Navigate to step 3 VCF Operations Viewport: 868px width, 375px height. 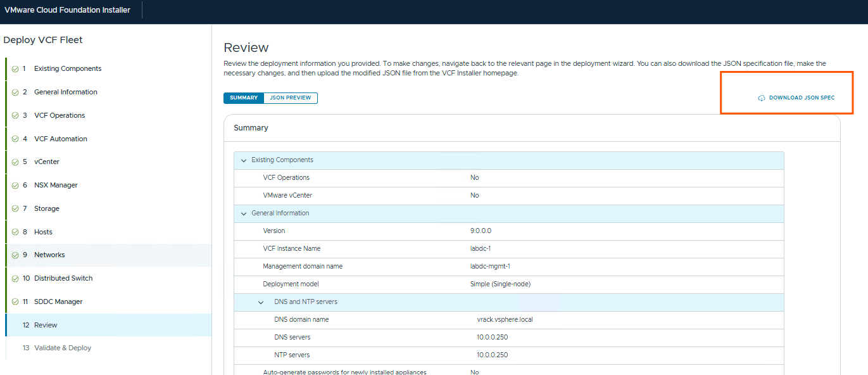point(108,115)
